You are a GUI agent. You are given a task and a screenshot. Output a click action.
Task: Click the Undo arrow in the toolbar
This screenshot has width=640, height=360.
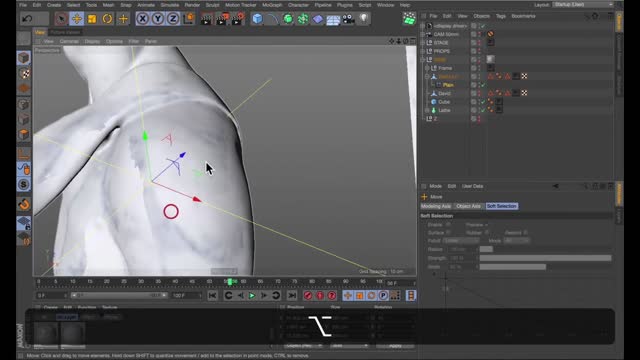27,19
